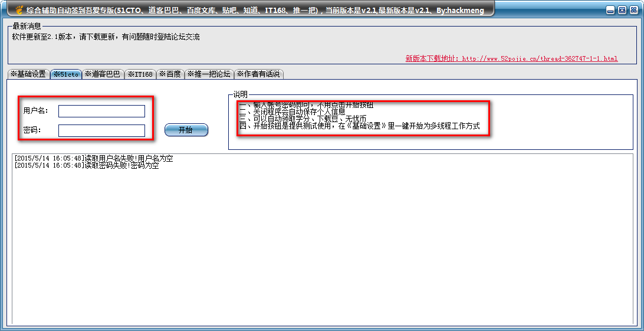Click the 最新消息 group title
Image resolution: width=644 pixels, height=331 pixels.
27,27
